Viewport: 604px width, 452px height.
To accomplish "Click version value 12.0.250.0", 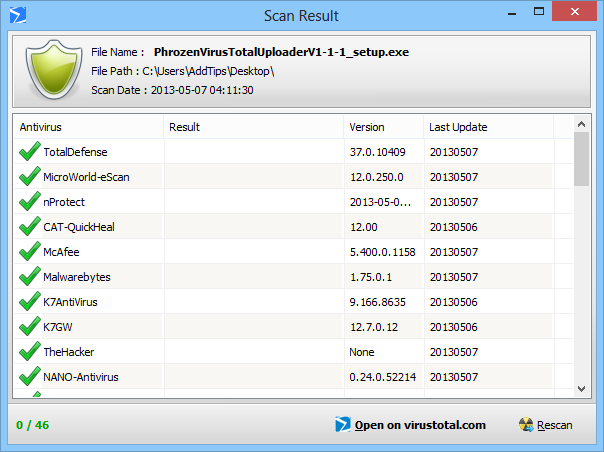I will pyautogui.click(x=377, y=177).
